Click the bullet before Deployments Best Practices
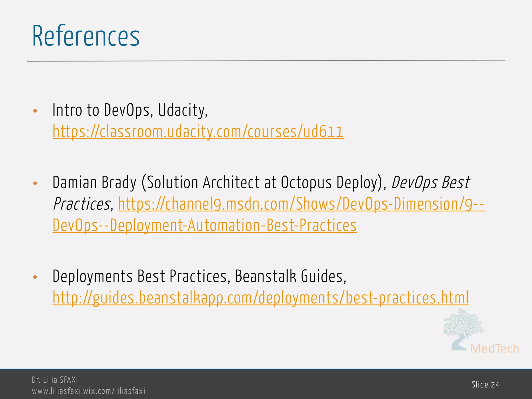This screenshot has width=532, height=399. pyautogui.click(x=35, y=277)
